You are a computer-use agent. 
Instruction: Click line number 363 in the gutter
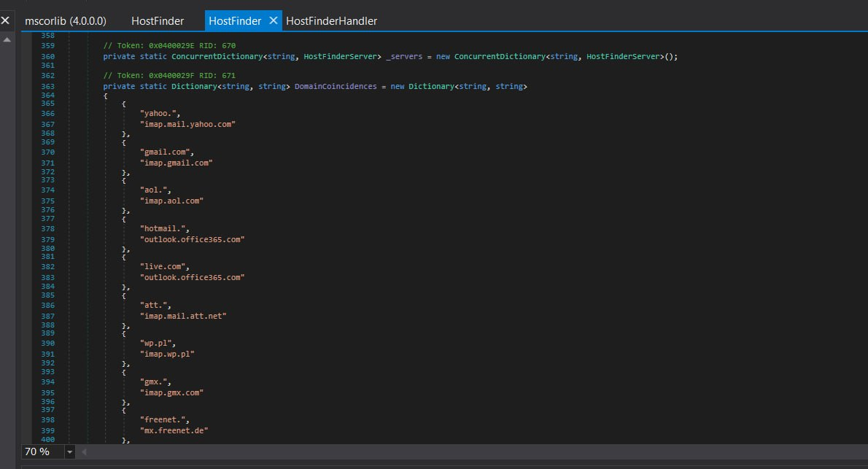pos(48,86)
